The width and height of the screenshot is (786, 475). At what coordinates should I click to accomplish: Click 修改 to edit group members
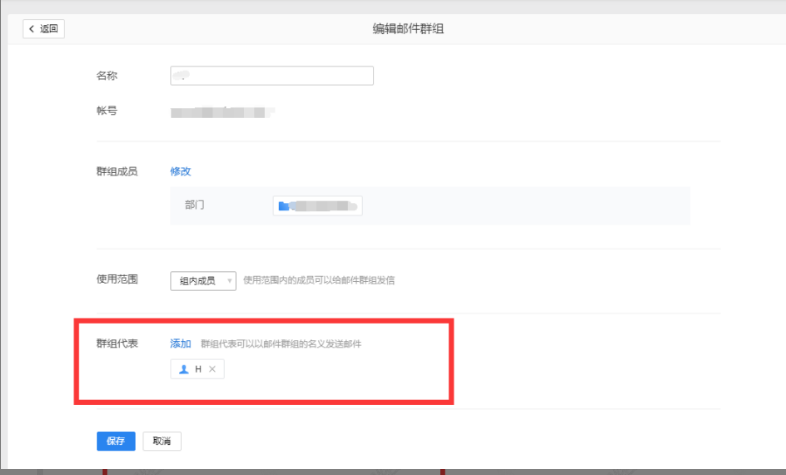(180, 171)
